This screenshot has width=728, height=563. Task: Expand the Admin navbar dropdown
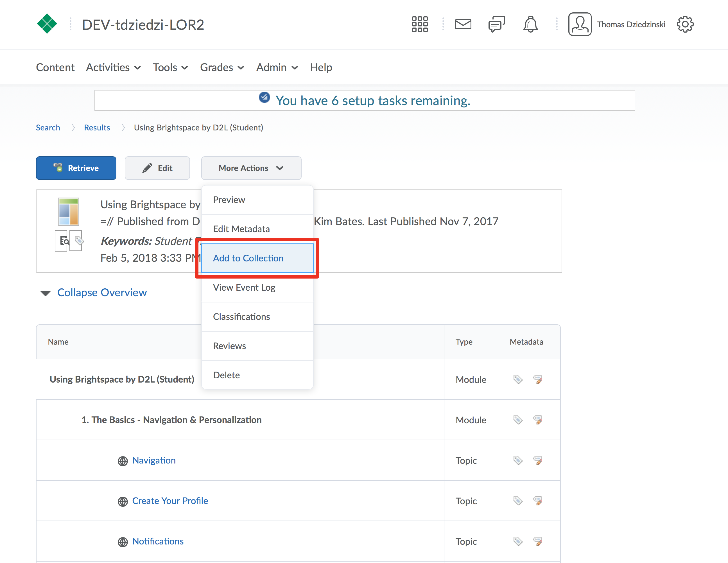click(277, 67)
